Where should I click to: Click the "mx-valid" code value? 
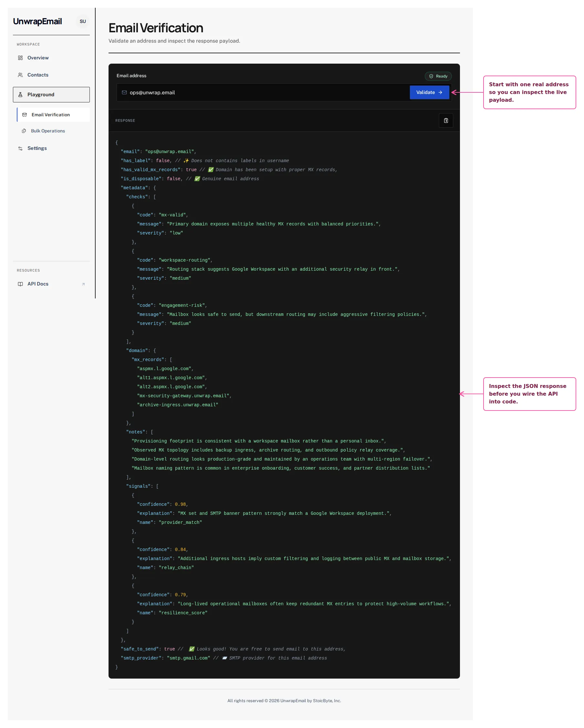click(x=172, y=215)
